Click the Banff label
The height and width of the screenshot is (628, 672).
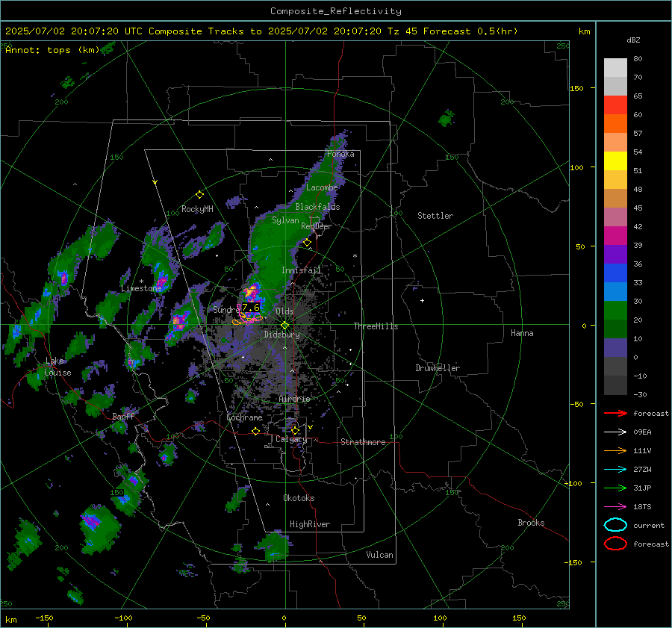[x=123, y=417]
